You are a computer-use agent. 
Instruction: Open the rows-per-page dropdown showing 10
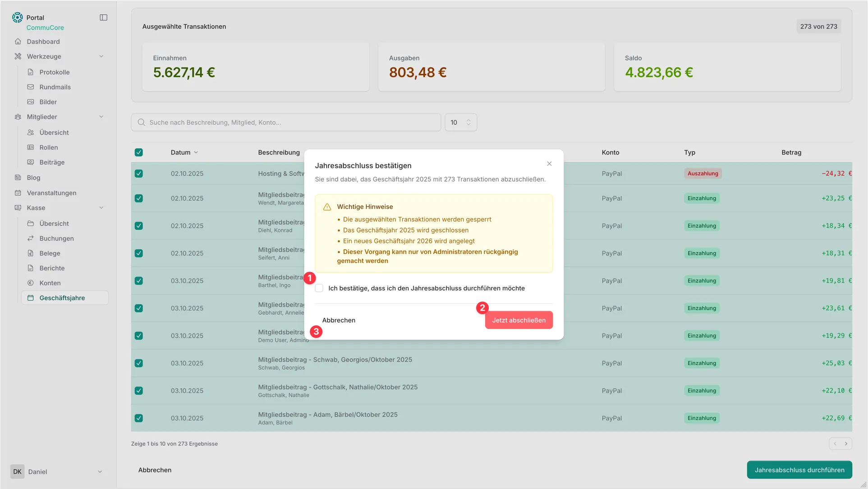click(460, 123)
